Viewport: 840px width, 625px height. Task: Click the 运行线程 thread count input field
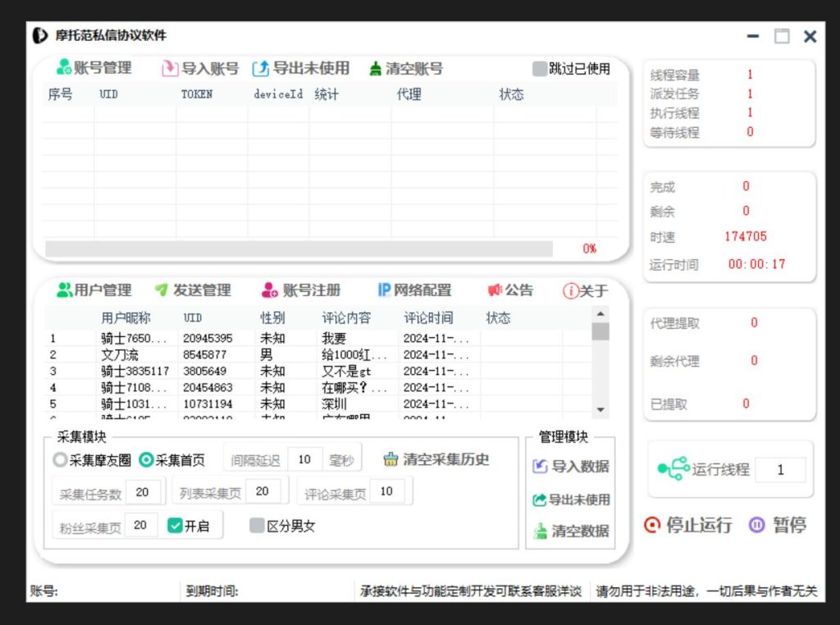(780, 470)
